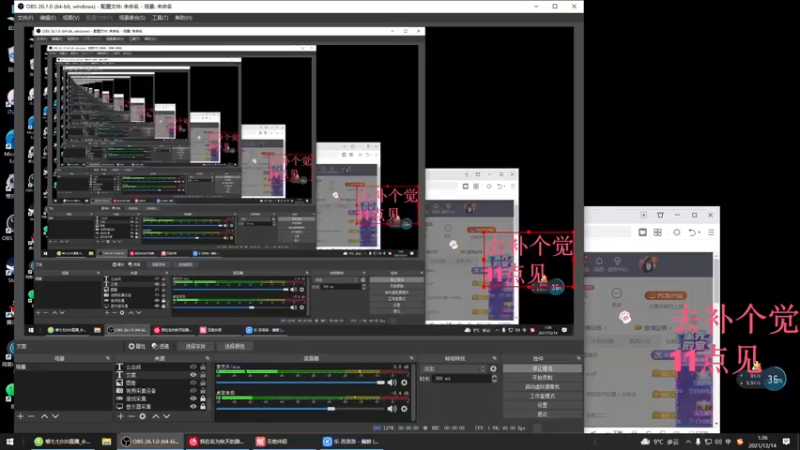This screenshot has width=800, height=450.
Task: Toggle visibility of the 游戏采集 source
Action: (x=193, y=398)
